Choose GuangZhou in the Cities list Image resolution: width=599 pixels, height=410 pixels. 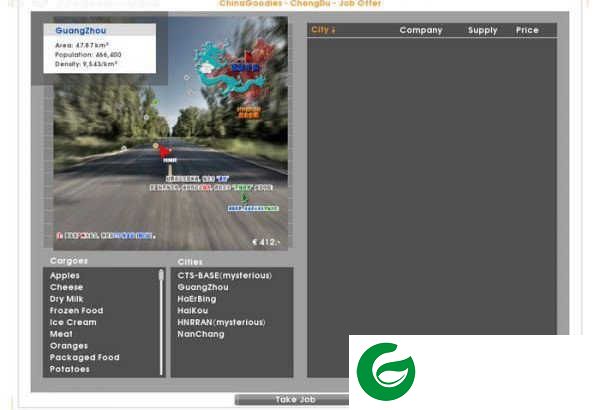[x=203, y=287]
